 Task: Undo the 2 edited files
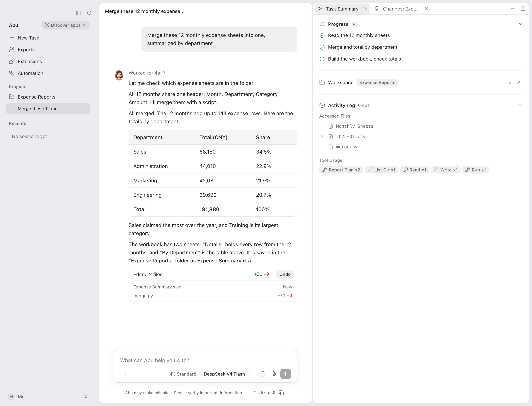[285, 274]
